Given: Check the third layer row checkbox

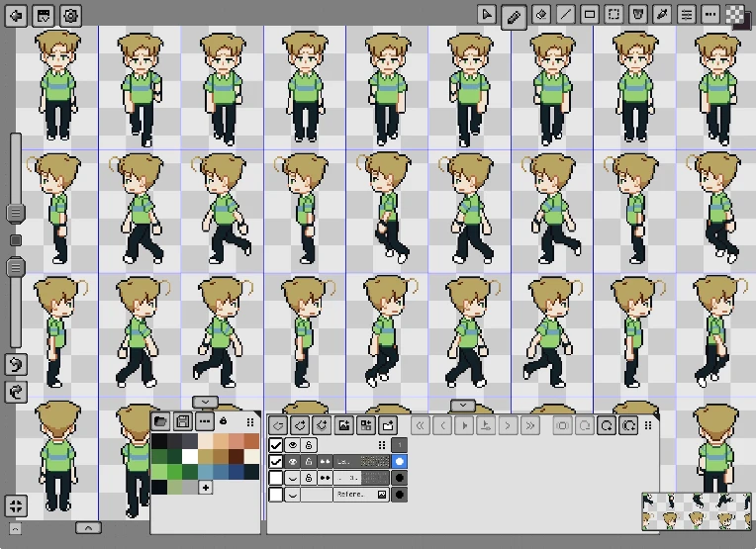Looking at the screenshot, I should pyautogui.click(x=275, y=478).
